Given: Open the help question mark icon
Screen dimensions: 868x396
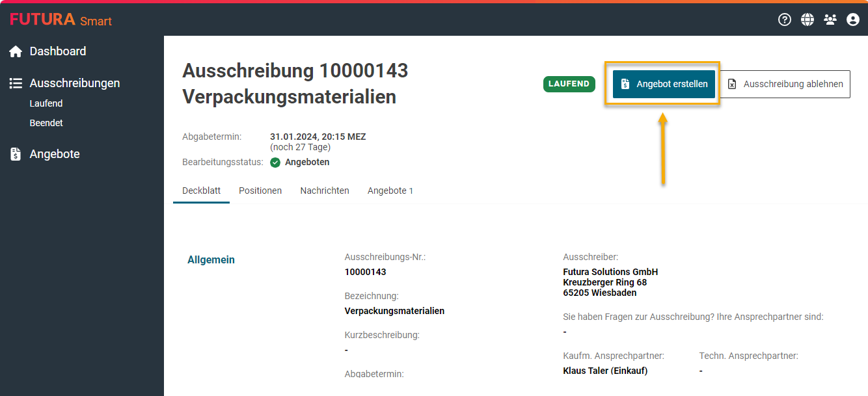Looking at the screenshot, I should coord(785,20).
